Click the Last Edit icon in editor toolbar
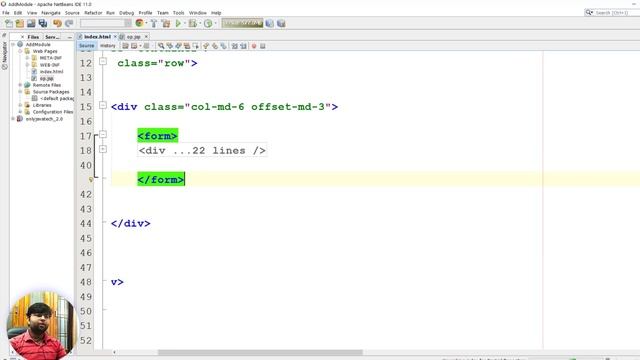Viewport: 640px width, 360px height. (x=125, y=46)
